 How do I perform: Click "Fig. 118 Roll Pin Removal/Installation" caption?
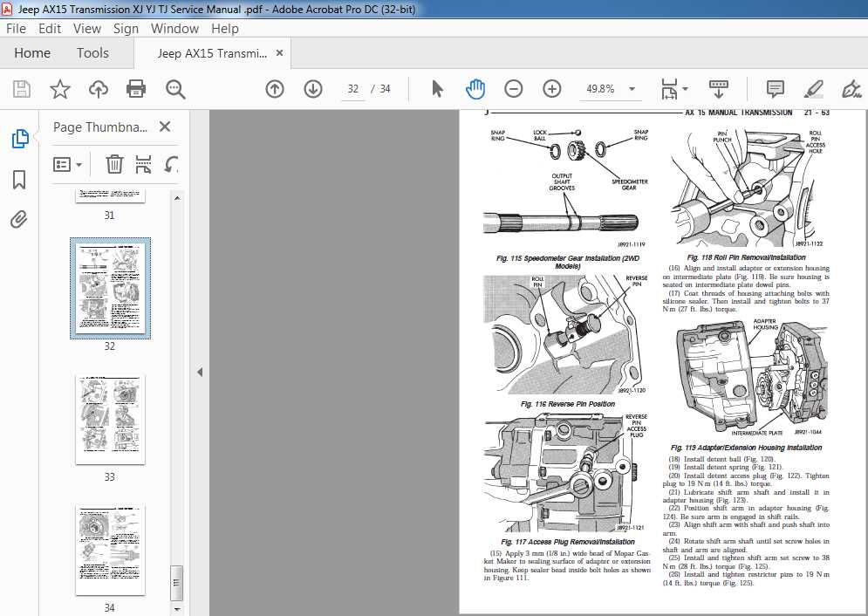(x=746, y=257)
